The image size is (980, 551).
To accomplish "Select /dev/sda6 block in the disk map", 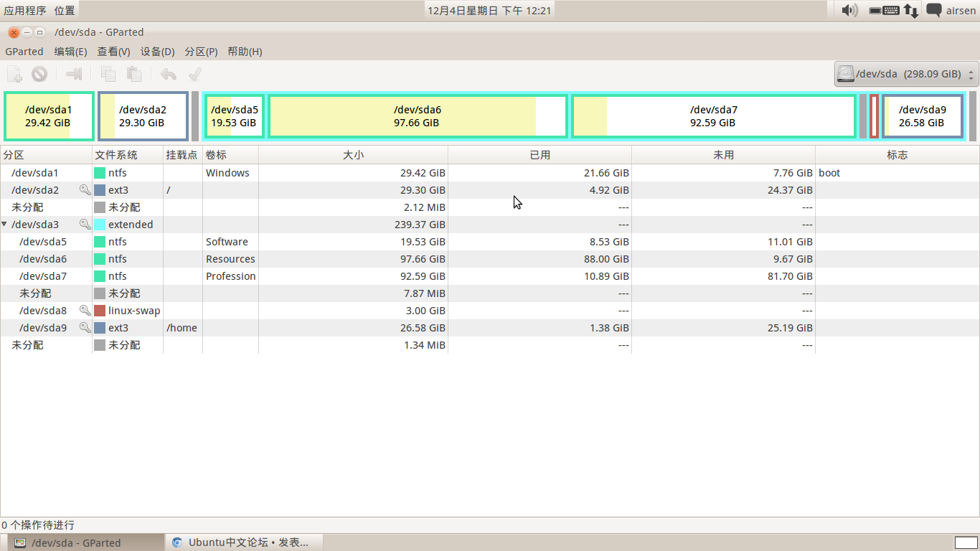I will click(x=418, y=116).
